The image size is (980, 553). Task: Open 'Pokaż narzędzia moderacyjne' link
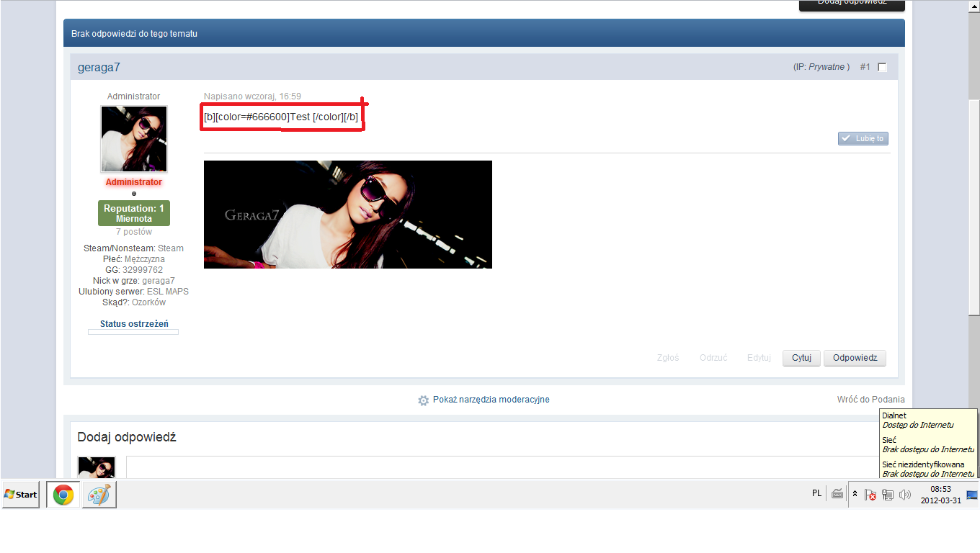pyautogui.click(x=491, y=400)
